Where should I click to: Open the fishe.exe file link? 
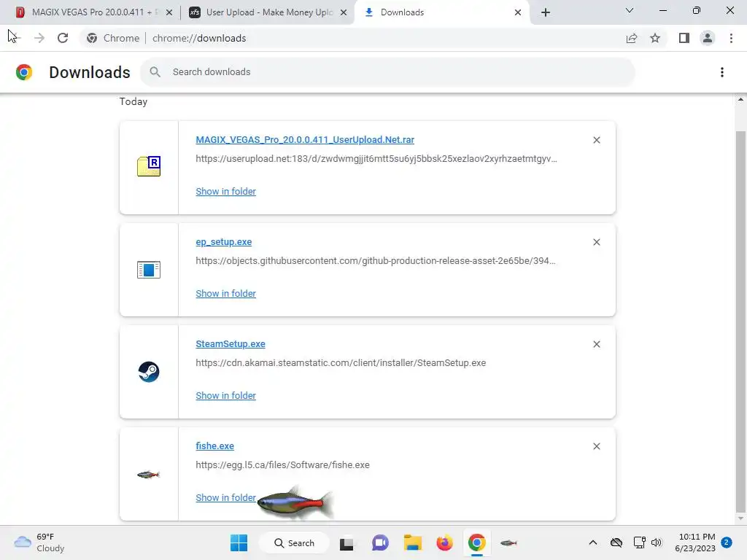[215, 446]
